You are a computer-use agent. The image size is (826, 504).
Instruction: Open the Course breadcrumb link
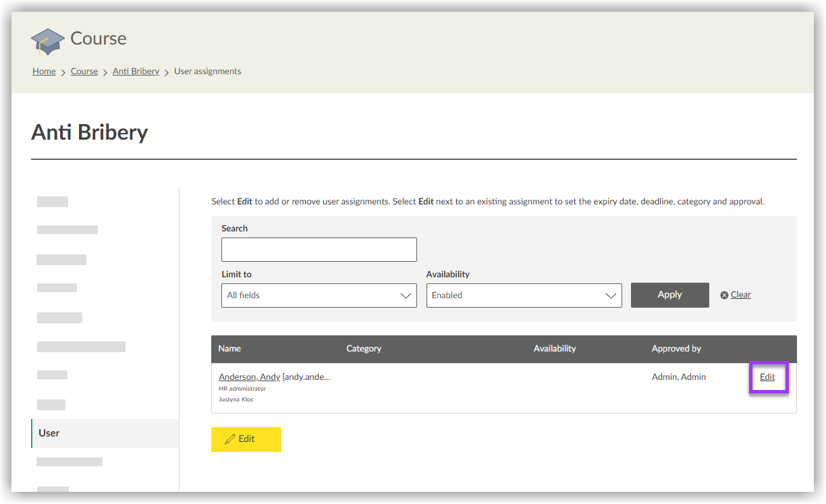pos(84,72)
